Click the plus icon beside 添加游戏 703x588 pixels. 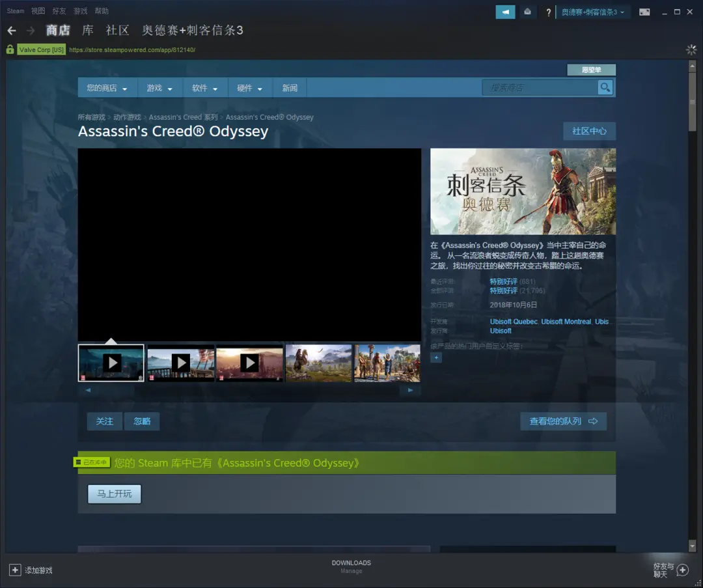coord(15,570)
